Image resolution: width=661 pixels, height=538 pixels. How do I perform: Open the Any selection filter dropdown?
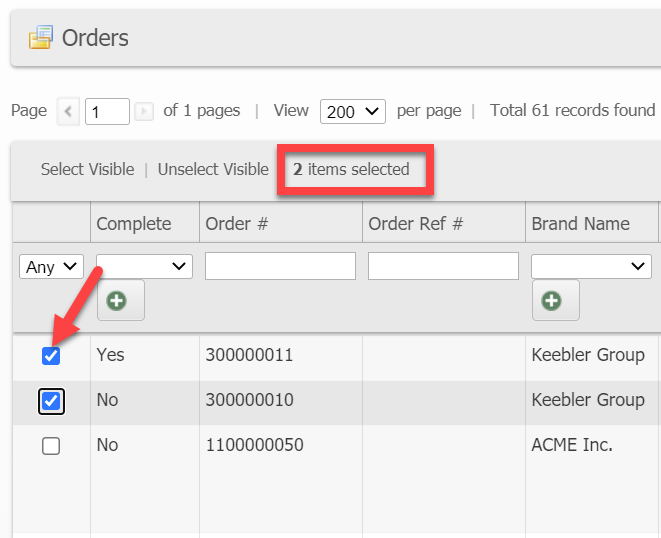(51, 266)
